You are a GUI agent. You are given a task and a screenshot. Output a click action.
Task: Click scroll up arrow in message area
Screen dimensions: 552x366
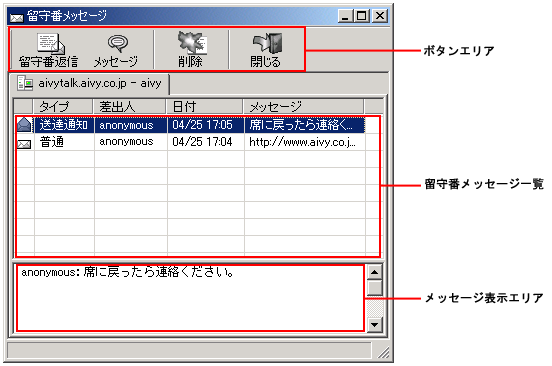pyautogui.click(x=375, y=272)
